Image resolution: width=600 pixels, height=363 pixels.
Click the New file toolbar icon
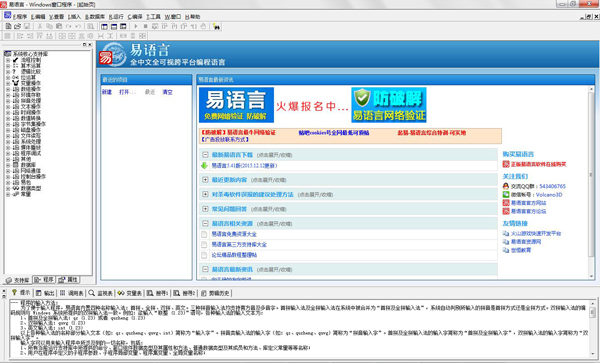(x=8, y=26)
